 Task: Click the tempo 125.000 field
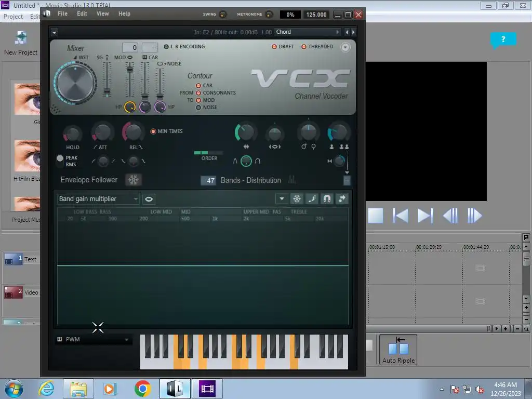pos(316,15)
